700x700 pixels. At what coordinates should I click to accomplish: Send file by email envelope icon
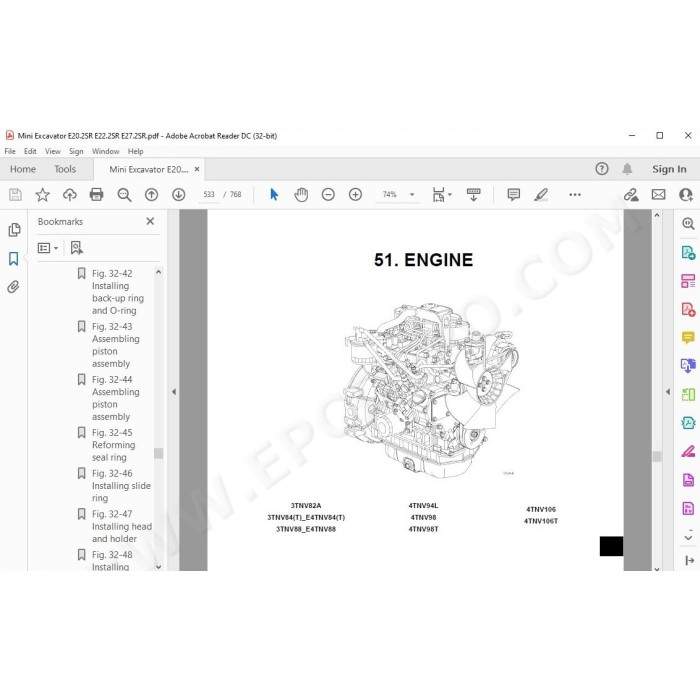point(658,195)
